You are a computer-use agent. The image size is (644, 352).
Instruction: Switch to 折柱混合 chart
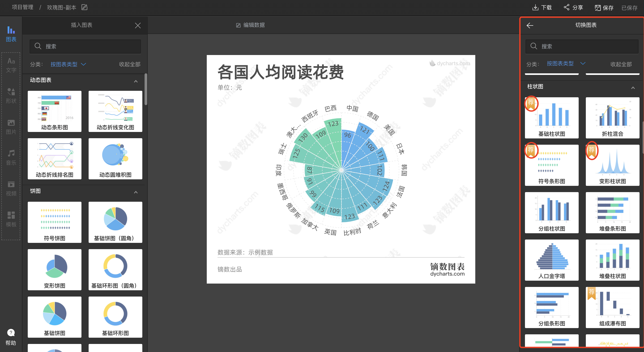(612, 118)
